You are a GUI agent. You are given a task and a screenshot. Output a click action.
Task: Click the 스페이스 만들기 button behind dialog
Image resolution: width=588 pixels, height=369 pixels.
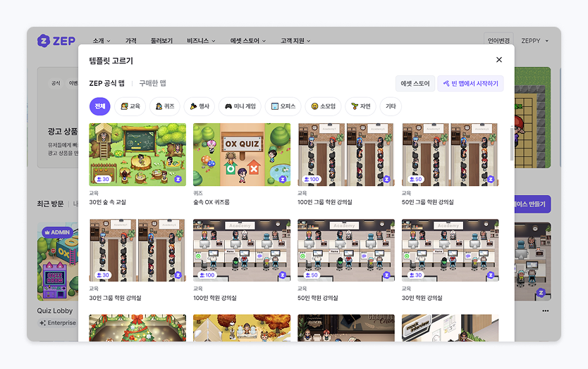click(x=532, y=204)
